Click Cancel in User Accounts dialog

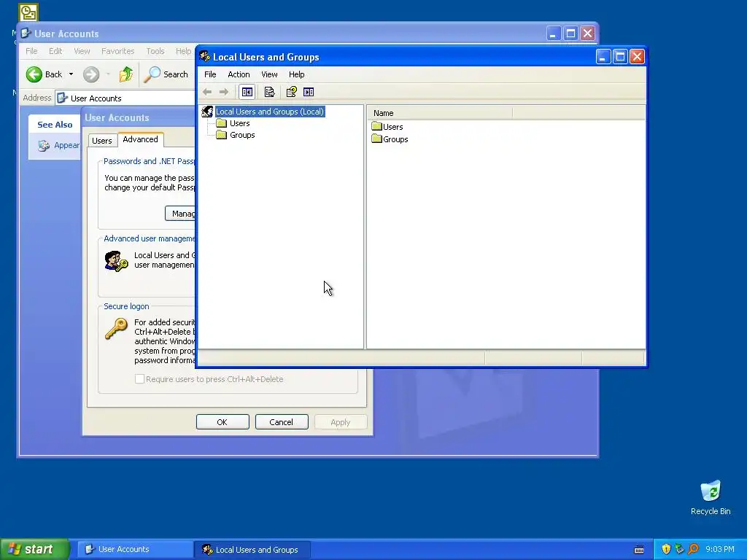click(282, 422)
